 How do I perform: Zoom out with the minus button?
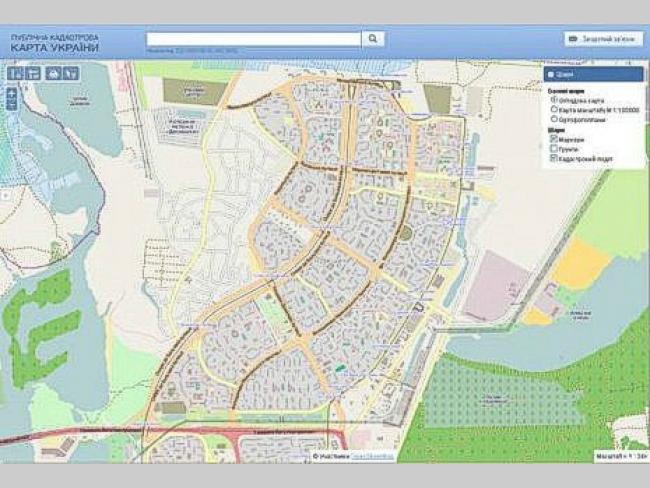pos(11,105)
